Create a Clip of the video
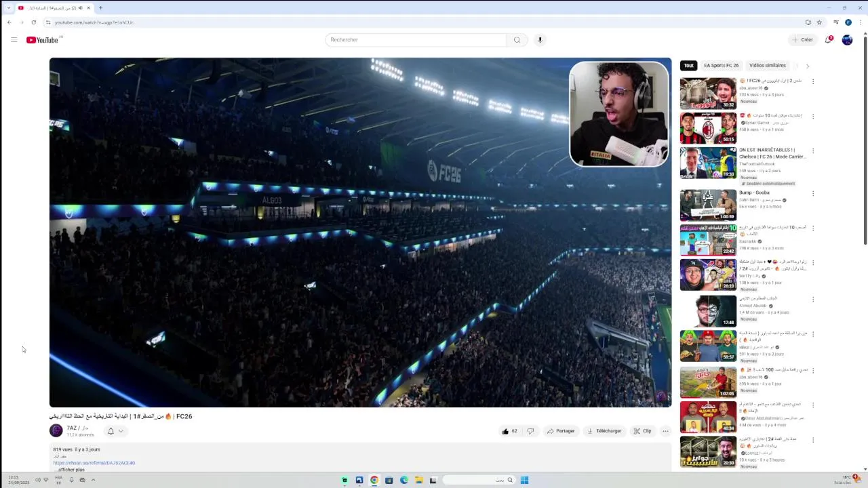Image resolution: width=868 pixels, height=488 pixels. 642,431
